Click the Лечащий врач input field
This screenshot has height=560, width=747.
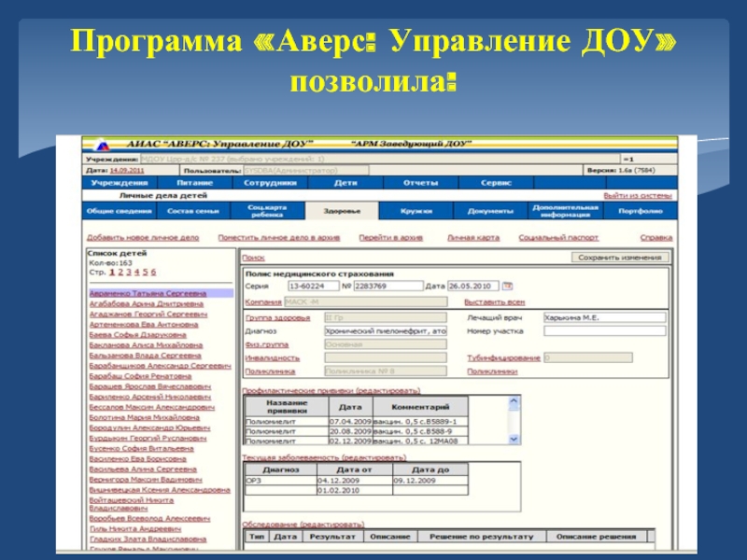[604, 317]
